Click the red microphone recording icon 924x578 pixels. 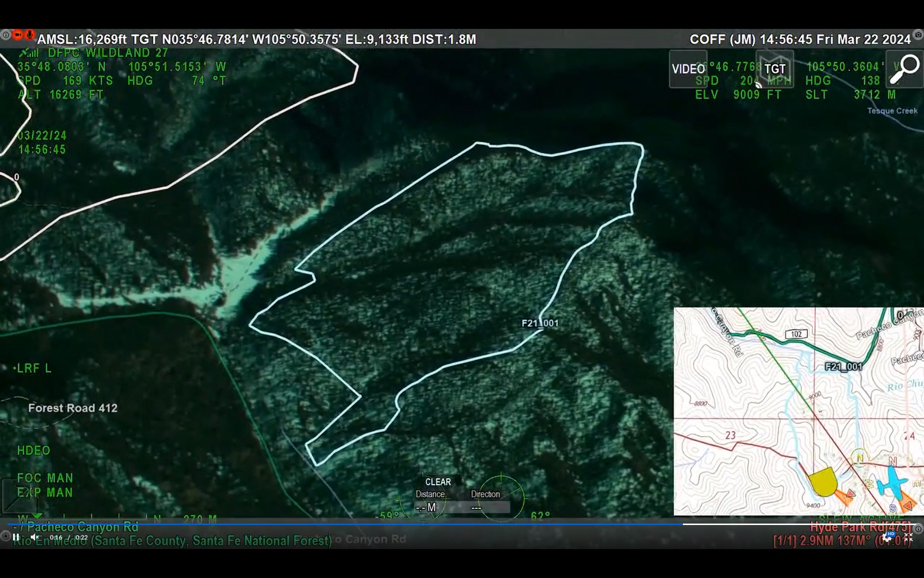coord(29,35)
